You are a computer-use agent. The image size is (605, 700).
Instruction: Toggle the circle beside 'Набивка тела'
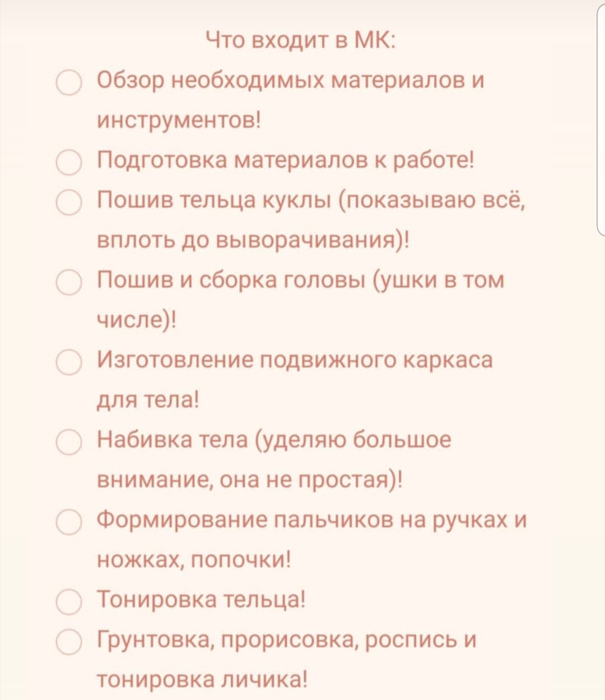(x=69, y=442)
